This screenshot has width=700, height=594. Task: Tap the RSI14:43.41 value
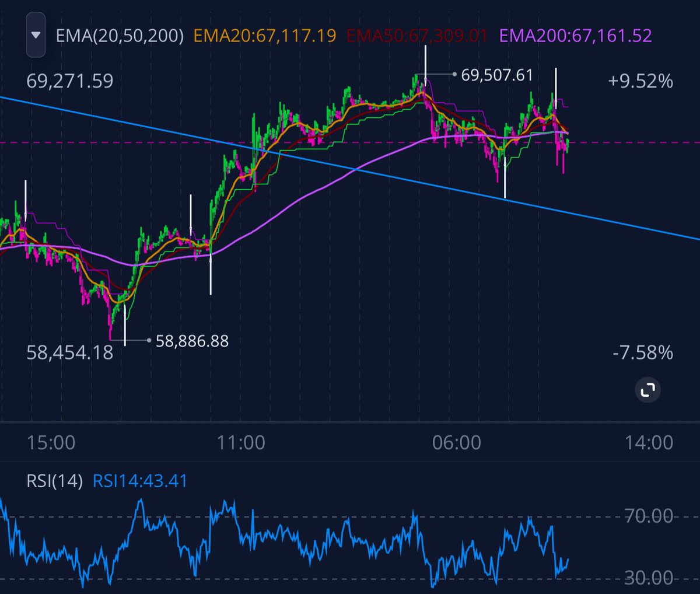tap(140, 481)
